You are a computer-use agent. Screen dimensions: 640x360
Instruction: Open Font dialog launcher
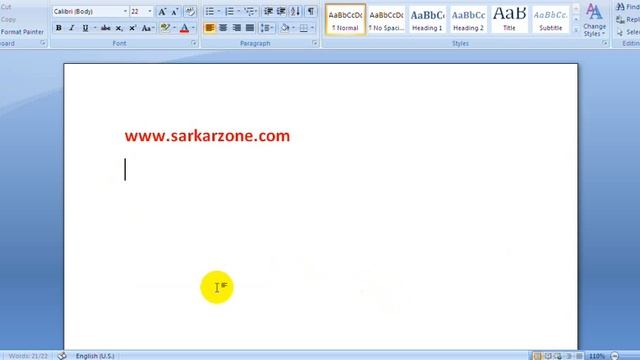193,43
